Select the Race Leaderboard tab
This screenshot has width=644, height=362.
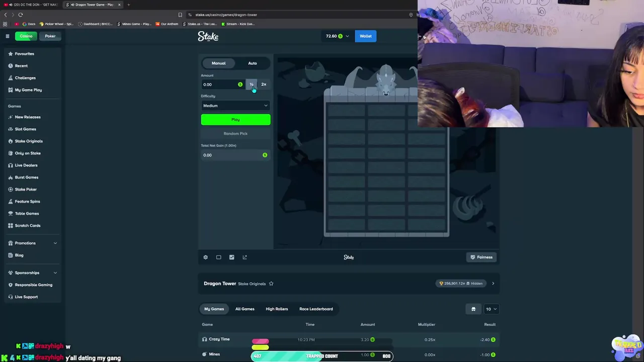coord(316,309)
